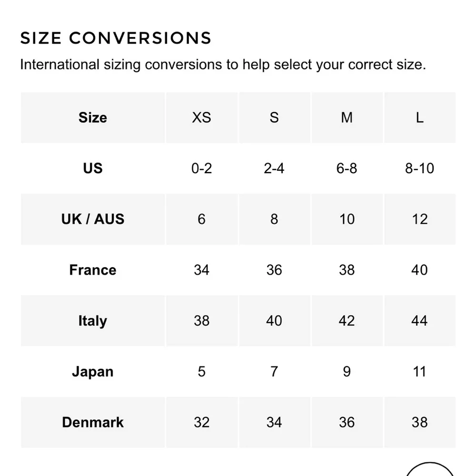Viewport: 476px width, 476px height.
Task: Click the L size column header
Action: 419,118
